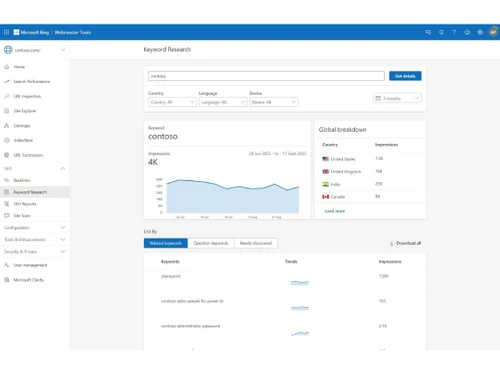Open SEO Reports
500x375 pixels.
click(x=25, y=204)
